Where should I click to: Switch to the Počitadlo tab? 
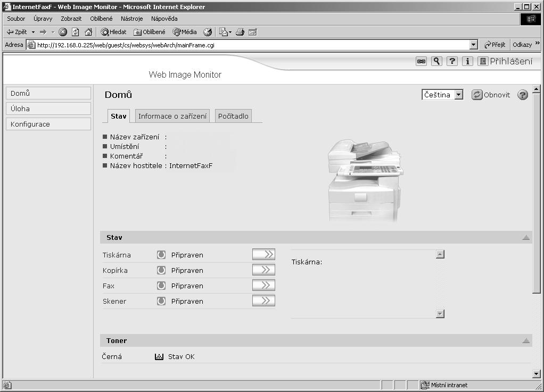coord(233,116)
